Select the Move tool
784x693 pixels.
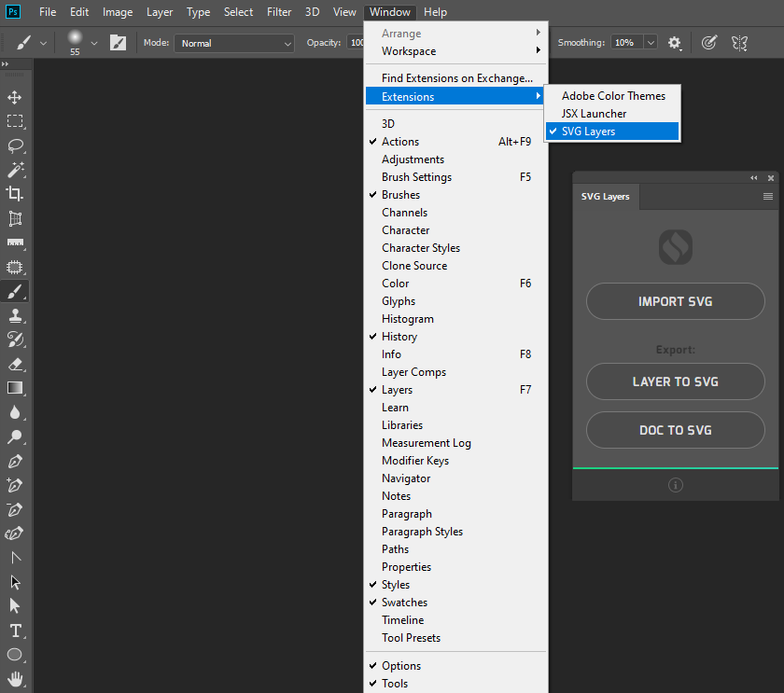(x=15, y=97)
